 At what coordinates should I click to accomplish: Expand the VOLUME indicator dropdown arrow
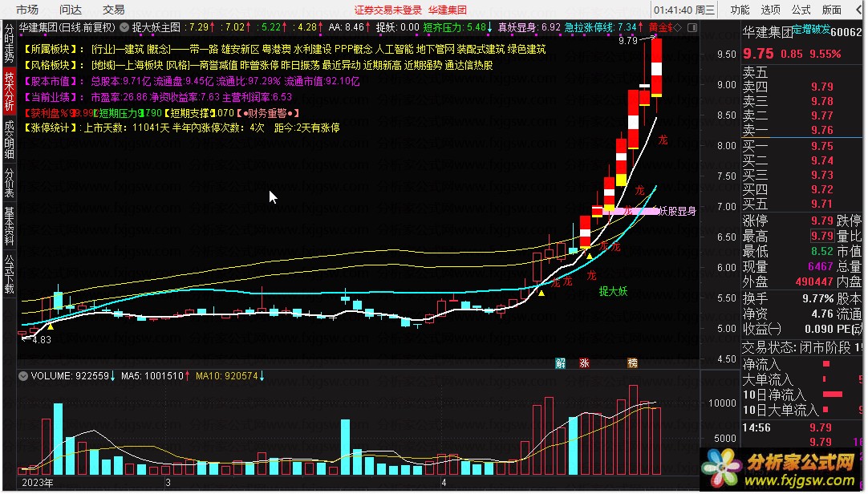pyautogui.click(x=23, y=376)
